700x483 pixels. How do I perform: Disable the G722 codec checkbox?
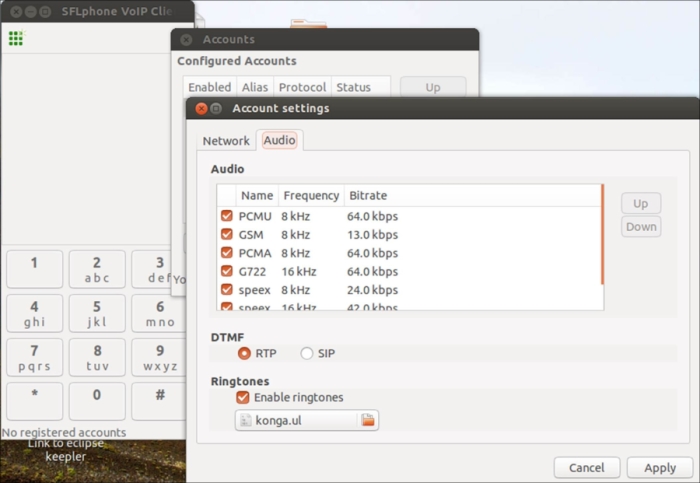[226, 271]
